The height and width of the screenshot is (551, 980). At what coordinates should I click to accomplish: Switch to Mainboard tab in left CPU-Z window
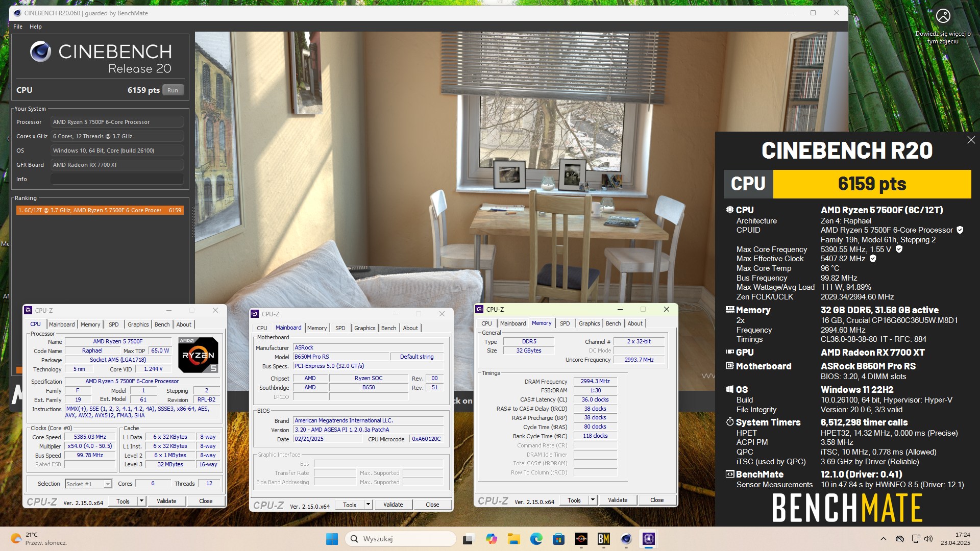click(62, 324)
